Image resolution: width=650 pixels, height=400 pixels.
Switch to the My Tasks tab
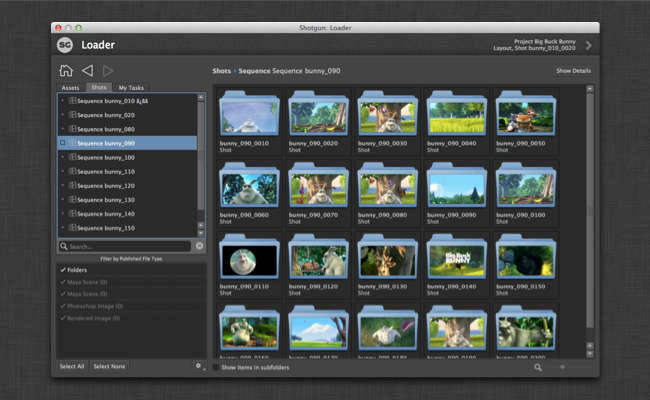pos(131,88)
